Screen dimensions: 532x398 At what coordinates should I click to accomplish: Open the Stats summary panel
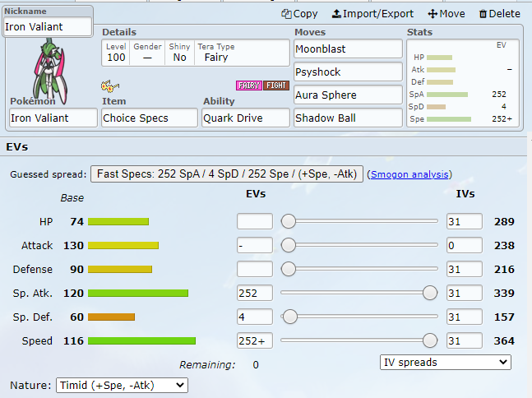[x=463, y=83]
